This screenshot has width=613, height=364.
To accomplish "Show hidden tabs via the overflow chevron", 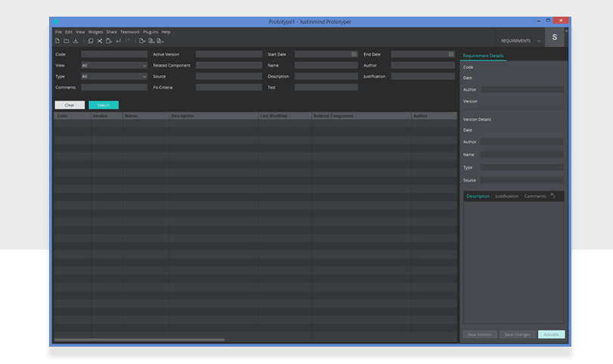I will point(552,195).
